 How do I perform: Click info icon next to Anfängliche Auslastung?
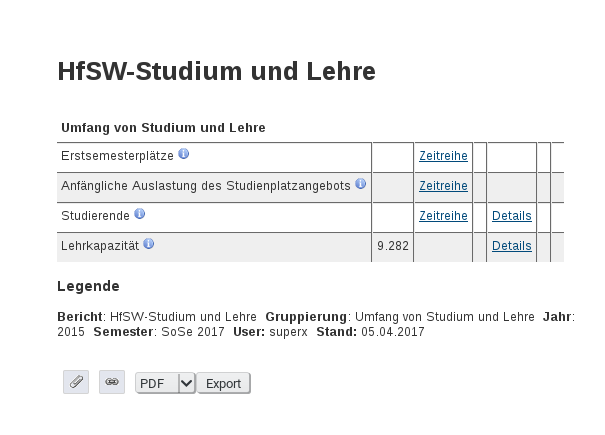360,184
